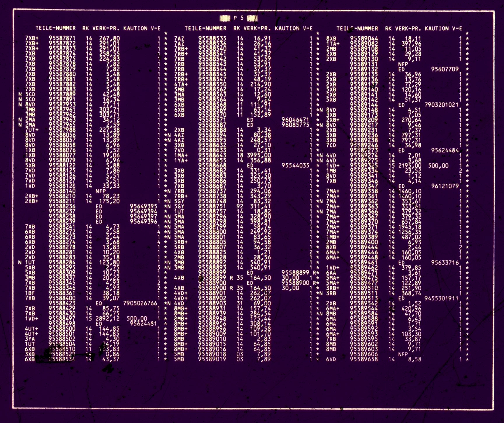Image resolution: width=504 pixels, height=423 pixels.
Task: Select replacement number 95649395
Action: point(143,206)
